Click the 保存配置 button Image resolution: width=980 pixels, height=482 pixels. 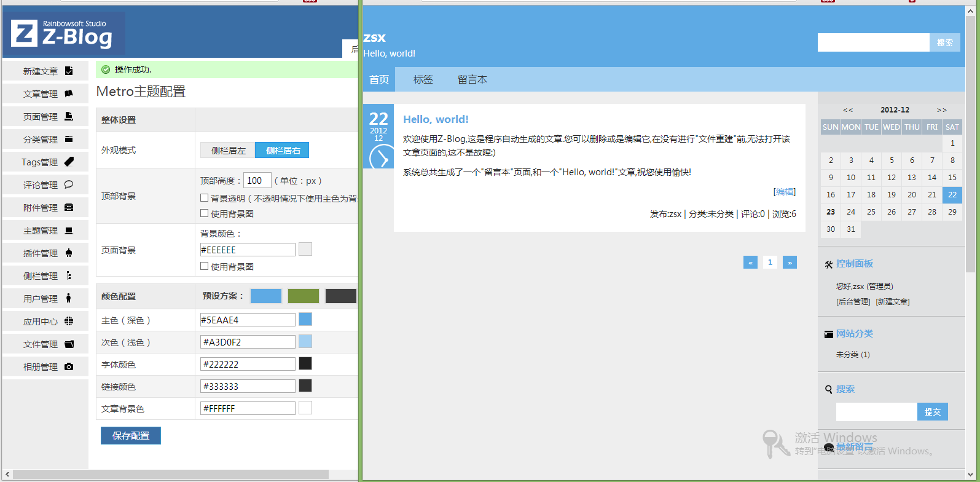click(x=131, y=435)
